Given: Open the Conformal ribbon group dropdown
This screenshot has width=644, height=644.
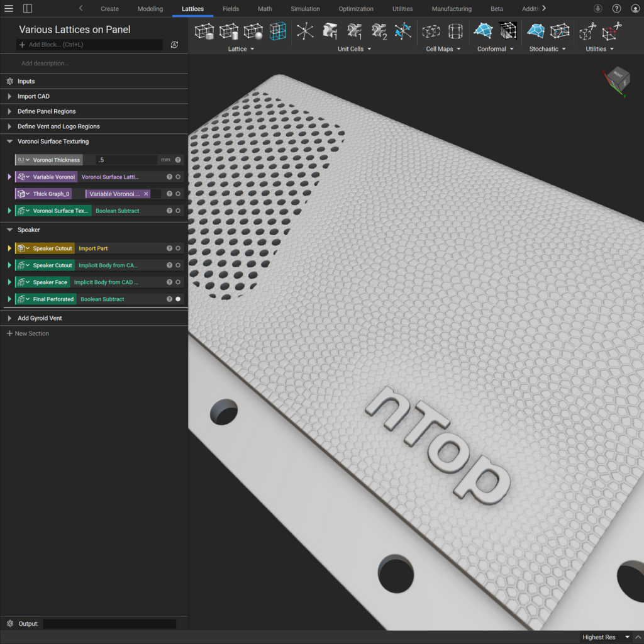Looking at the screenshot, I should click(496, 49).
